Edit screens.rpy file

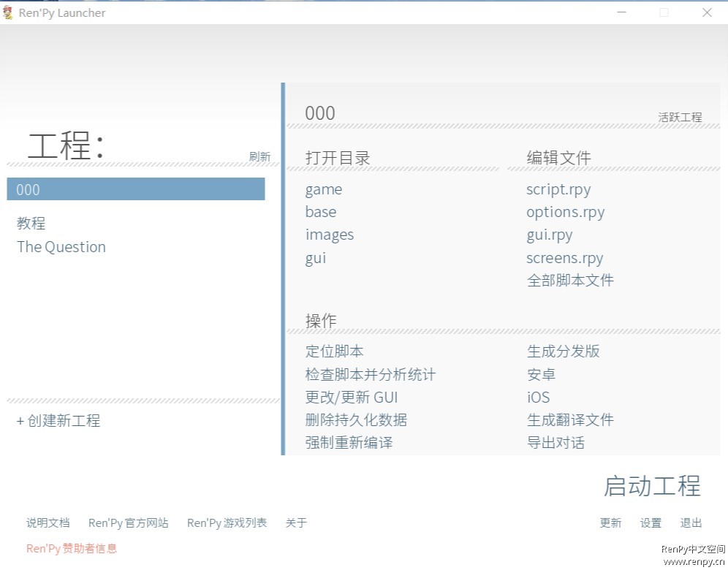564,258
